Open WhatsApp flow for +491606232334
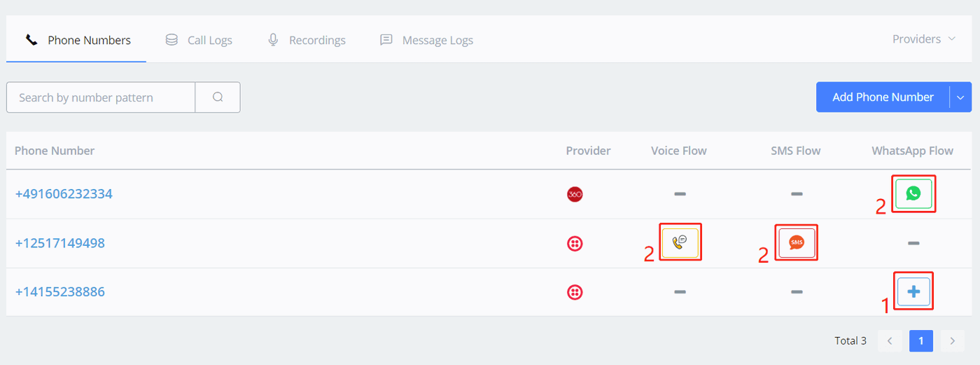The width and height of the screenshot is (980, 365). tap(913, 193)
